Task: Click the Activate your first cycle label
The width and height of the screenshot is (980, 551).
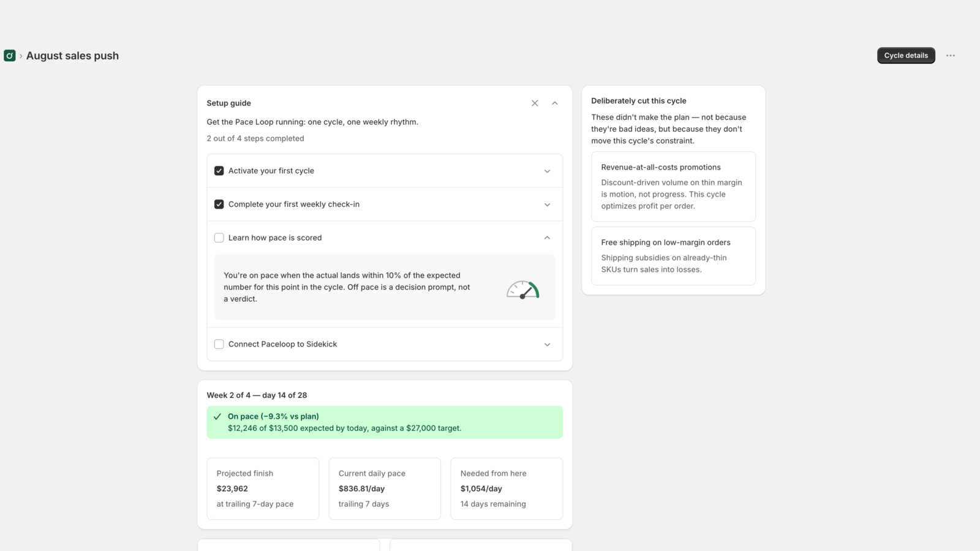Action: [271, 171]
